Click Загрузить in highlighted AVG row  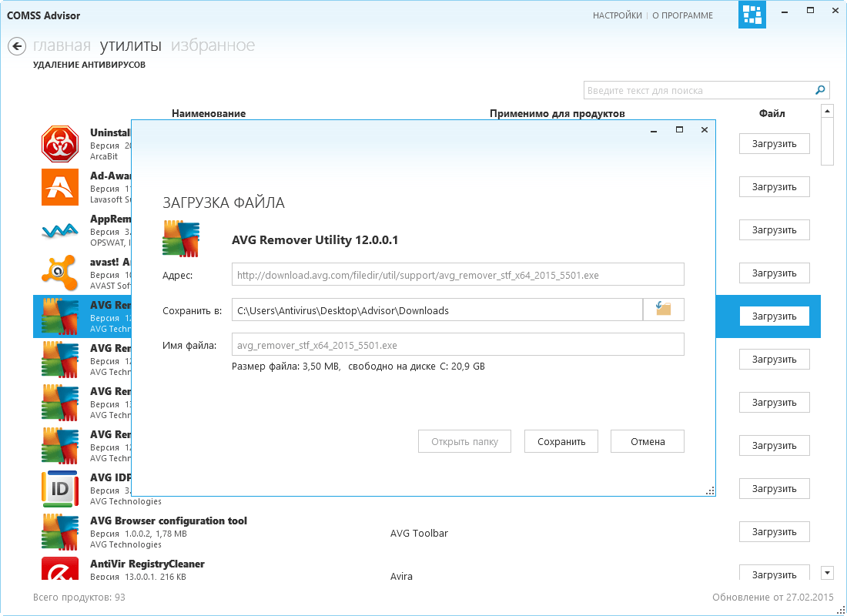(775, 316)
